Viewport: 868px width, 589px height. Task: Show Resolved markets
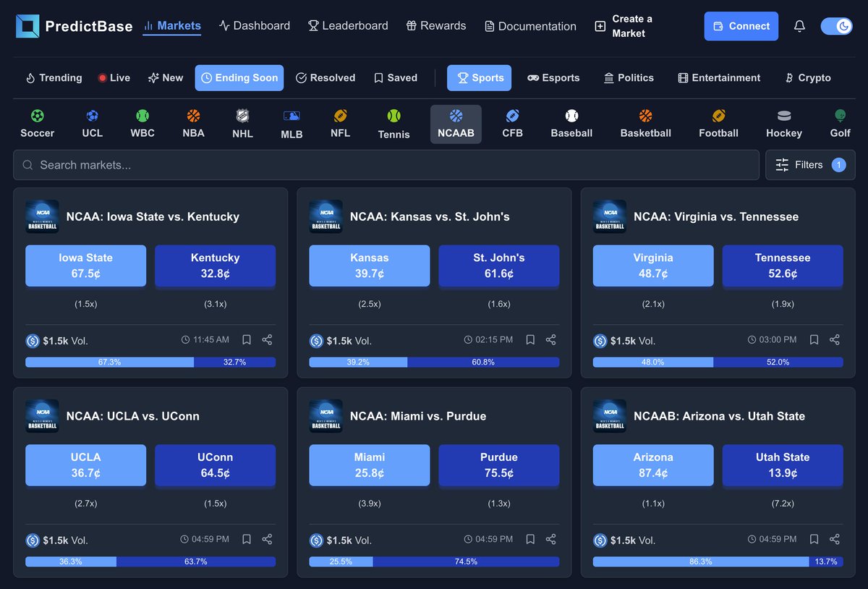point(325,77)
